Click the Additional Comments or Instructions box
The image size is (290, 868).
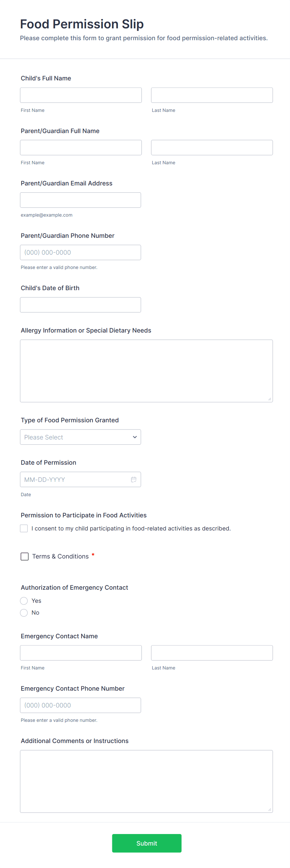pyautogui.click(x=146, y=781)
